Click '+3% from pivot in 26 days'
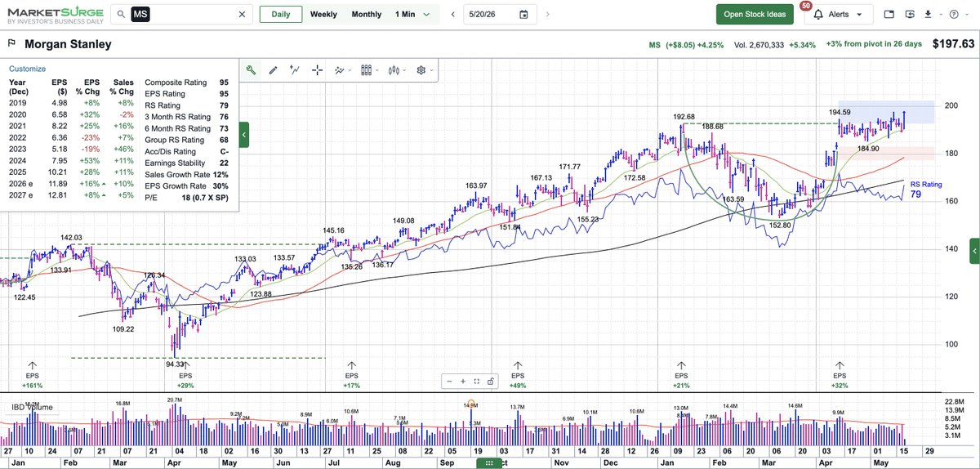Viewport: 980px width, 469px height. [873, 44]
